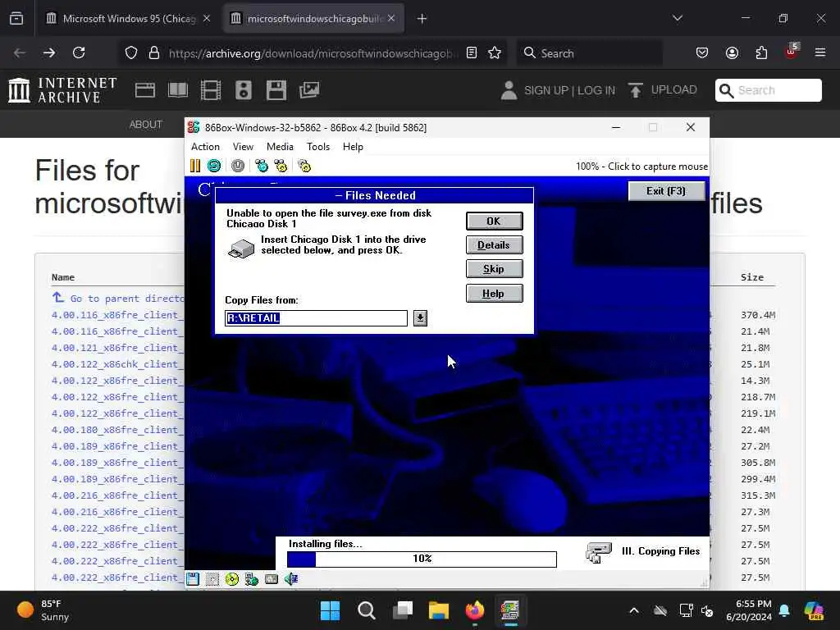Click the Installing files progress bar
840x630 pixels.
point(422,559)
